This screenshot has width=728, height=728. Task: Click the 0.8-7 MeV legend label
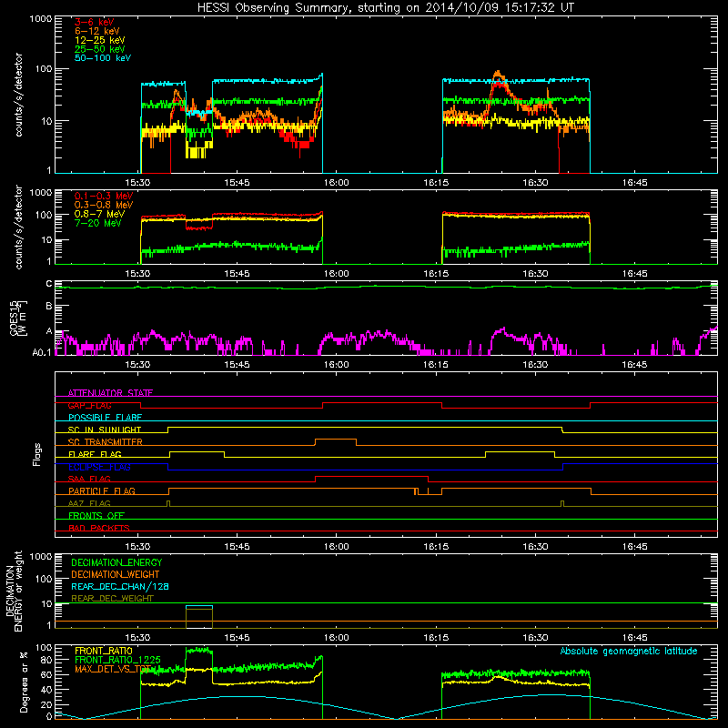(x=99, y=214)
